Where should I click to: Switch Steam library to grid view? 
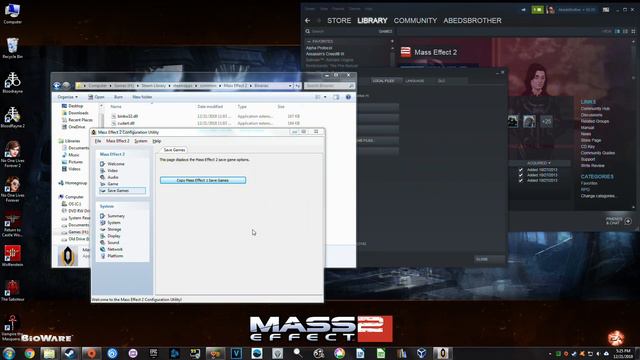coord(633,31)
